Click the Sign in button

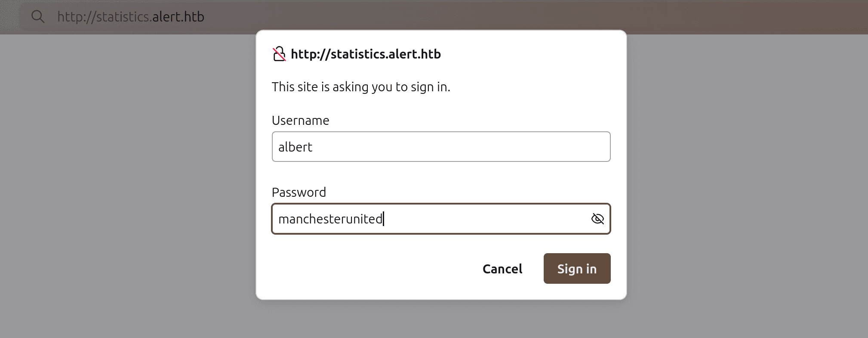coord(576,268)
